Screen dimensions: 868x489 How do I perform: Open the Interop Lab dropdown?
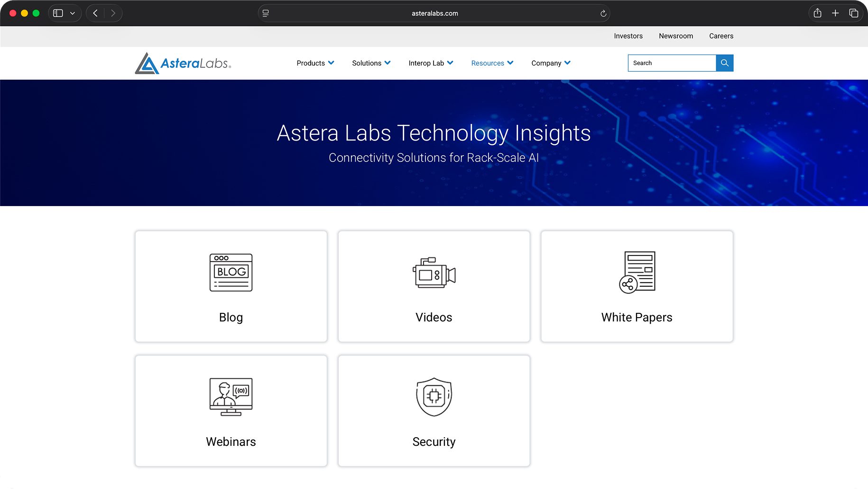pos(431,63)
